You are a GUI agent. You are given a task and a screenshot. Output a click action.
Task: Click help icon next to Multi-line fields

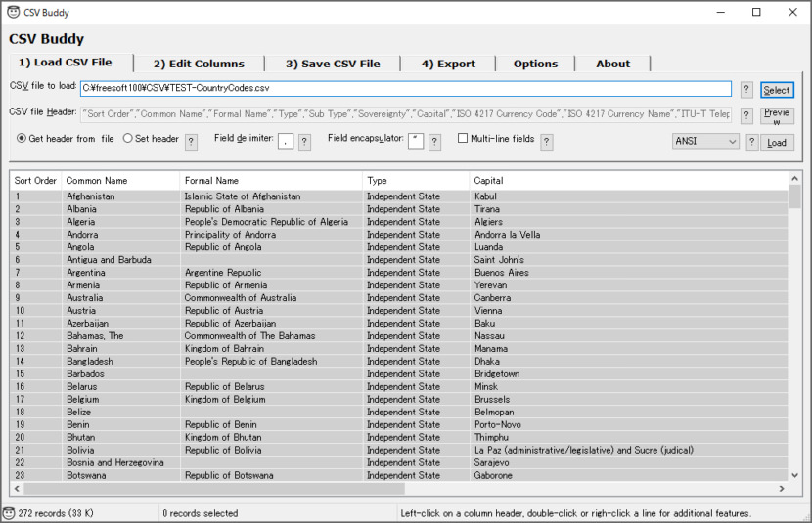click(546, 141)
